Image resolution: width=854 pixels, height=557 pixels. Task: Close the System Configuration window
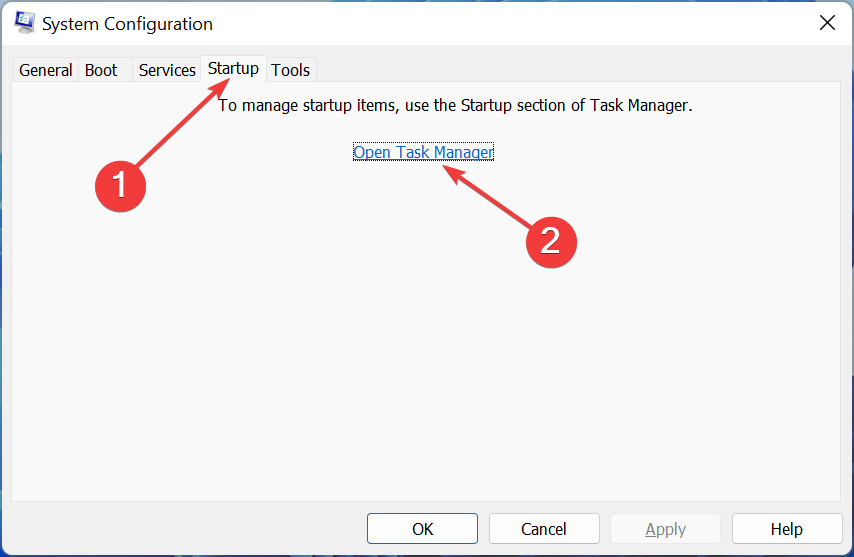point(827,23)
